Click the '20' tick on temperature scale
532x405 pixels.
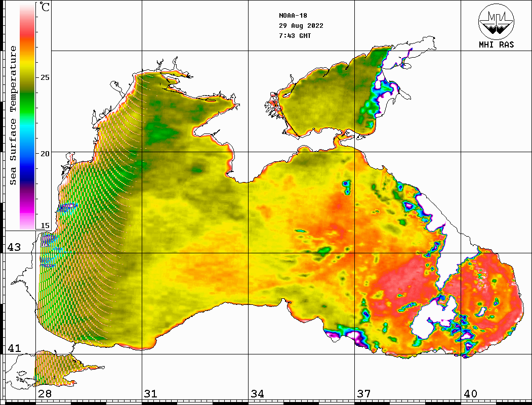coord(45,154)
